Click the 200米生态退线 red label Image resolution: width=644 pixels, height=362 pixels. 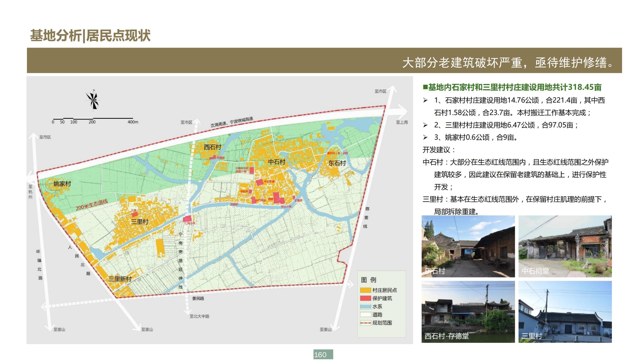point(92,205)
